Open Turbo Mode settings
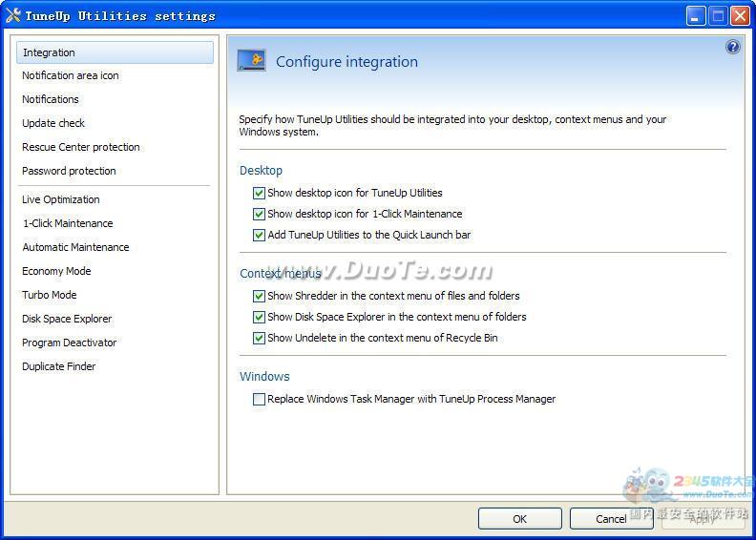Viewport: 756px width, 540px height. tap(50, 295)
